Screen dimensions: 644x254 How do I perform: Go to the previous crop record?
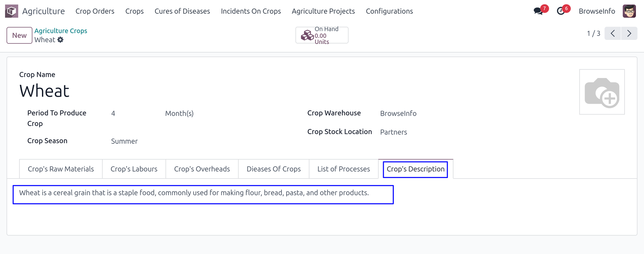click(x=613, y=34)
